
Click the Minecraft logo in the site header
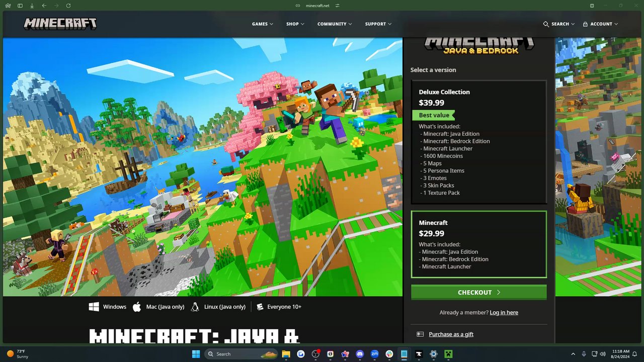point(60,24)
